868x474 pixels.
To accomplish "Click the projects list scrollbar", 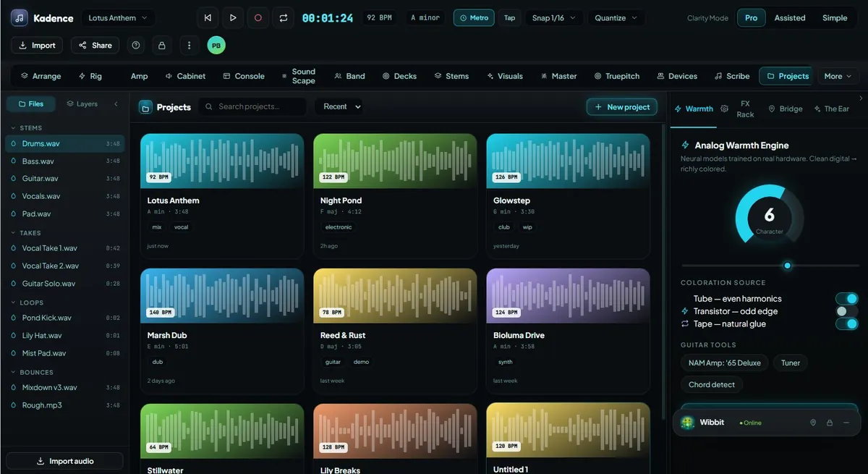I will pos(663,271).
